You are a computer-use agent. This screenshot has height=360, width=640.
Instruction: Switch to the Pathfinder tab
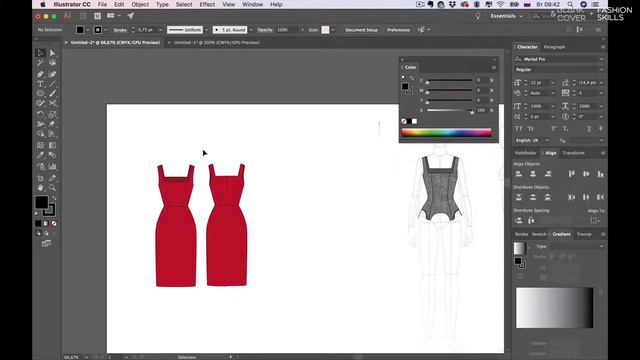point(525,153)
